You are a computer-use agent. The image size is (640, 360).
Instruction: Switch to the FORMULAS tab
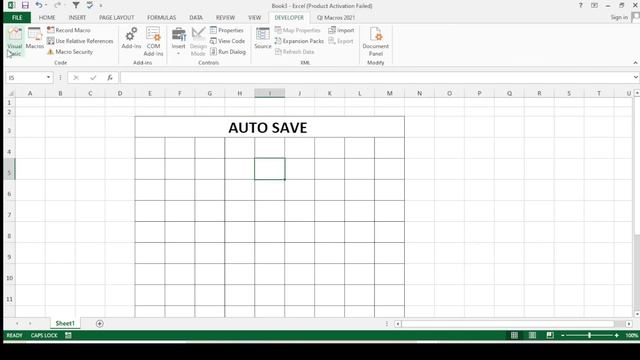click(162, 18)
